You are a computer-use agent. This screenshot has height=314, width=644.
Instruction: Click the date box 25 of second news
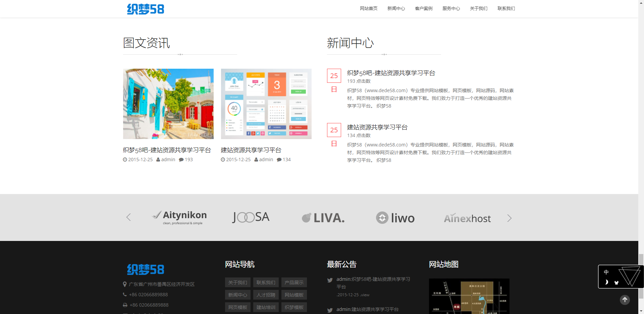pyautogui.click(x=334, y=130)
